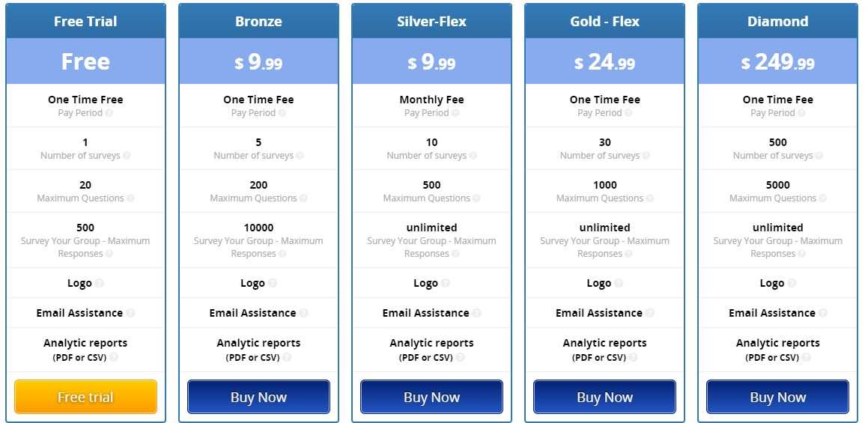The height and width of the screenshot is (423, 868).
Task: Click the Silver-Flex plan title
Action: 432,22
